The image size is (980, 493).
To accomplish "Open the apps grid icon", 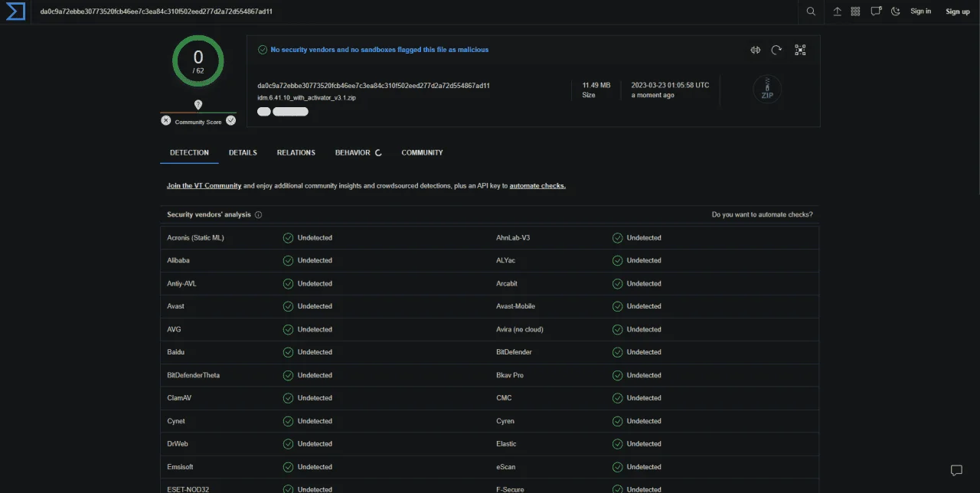I will 856,11.
